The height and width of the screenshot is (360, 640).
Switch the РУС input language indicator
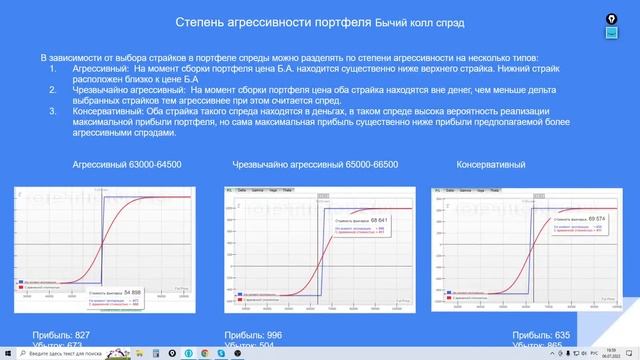tap(594, 353)
